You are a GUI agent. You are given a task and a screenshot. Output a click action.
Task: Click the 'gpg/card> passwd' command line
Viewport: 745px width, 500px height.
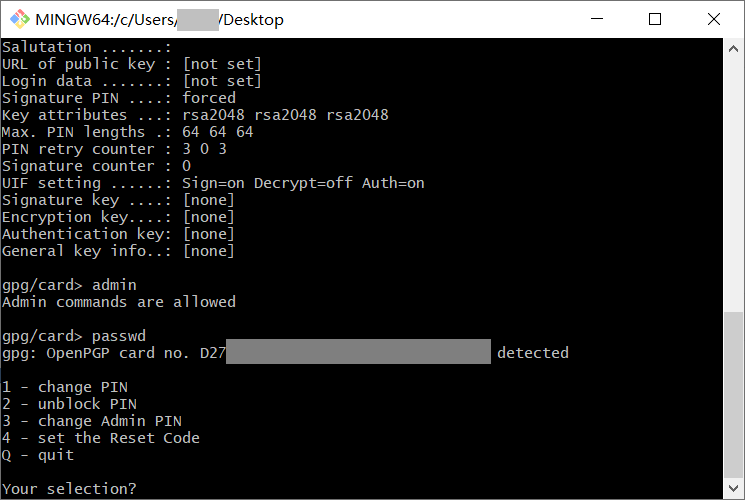(74, 336)
